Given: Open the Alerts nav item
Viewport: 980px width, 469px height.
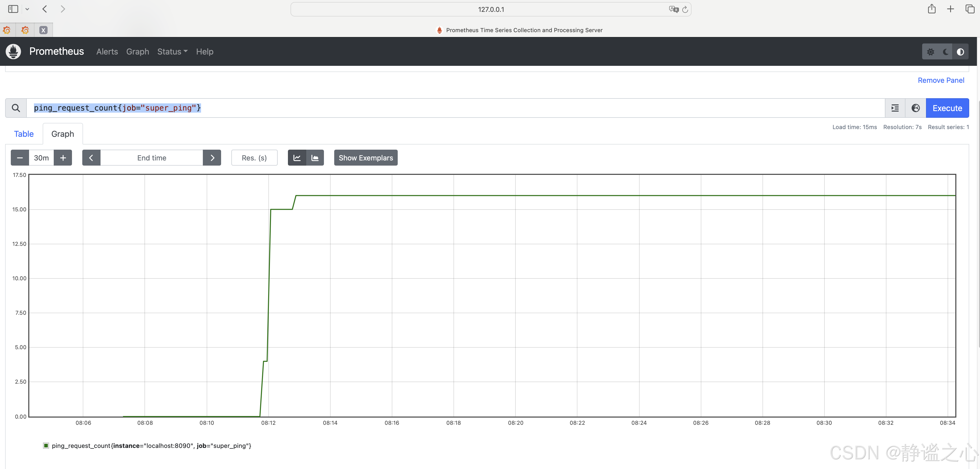Looking at the screenshot, I should (107, 52).
